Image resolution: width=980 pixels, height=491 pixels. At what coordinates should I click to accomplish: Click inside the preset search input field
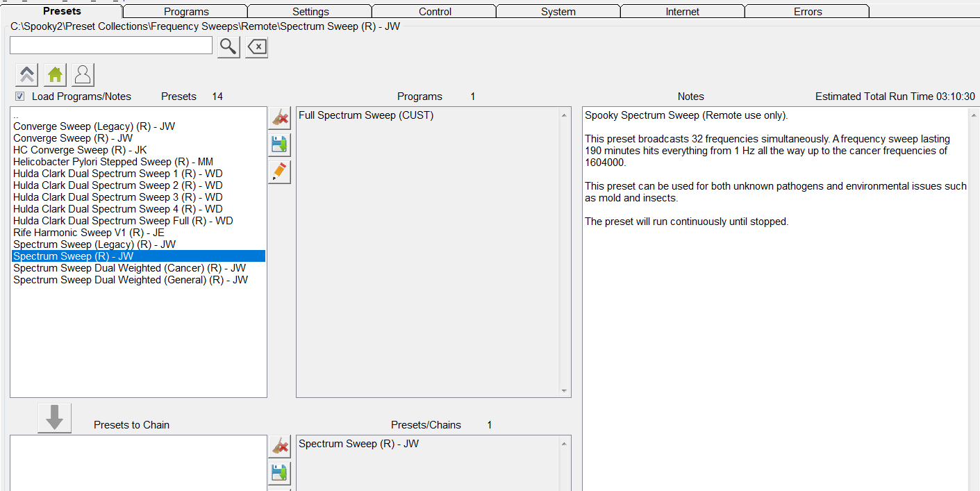click(111, 46)
